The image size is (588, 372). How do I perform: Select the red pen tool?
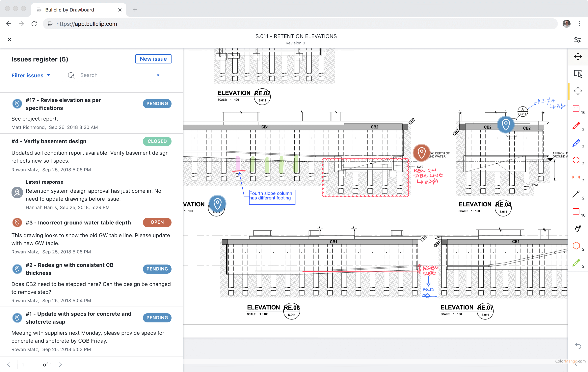576,126
